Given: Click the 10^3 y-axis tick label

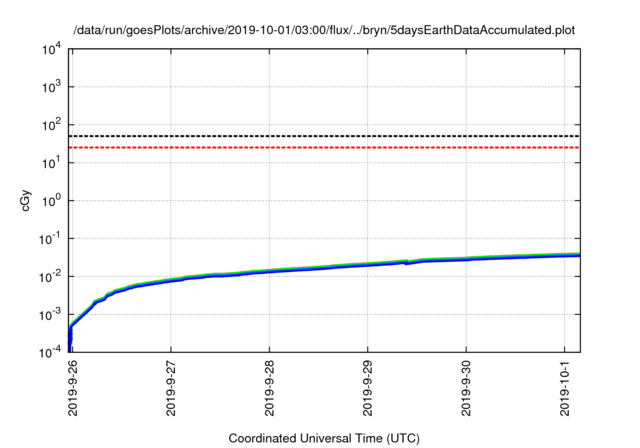Looking at the screenshot, I should (x=52, y=87).
